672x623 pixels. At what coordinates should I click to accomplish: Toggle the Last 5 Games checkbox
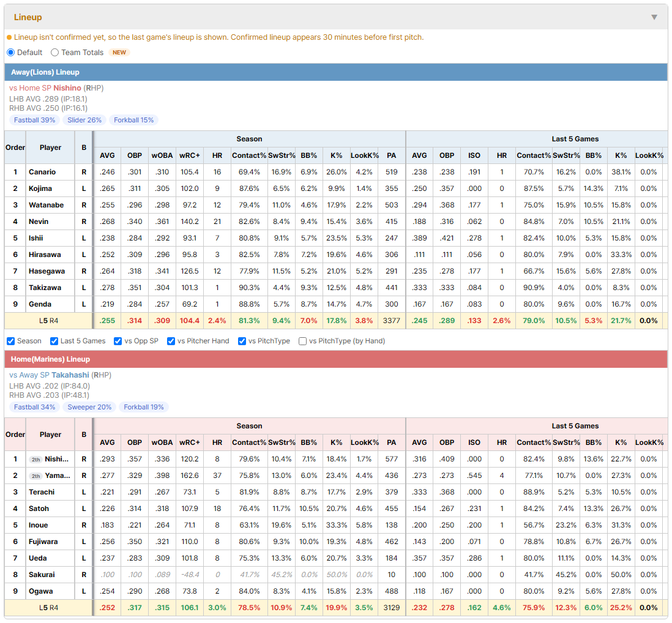click(54, 341)
